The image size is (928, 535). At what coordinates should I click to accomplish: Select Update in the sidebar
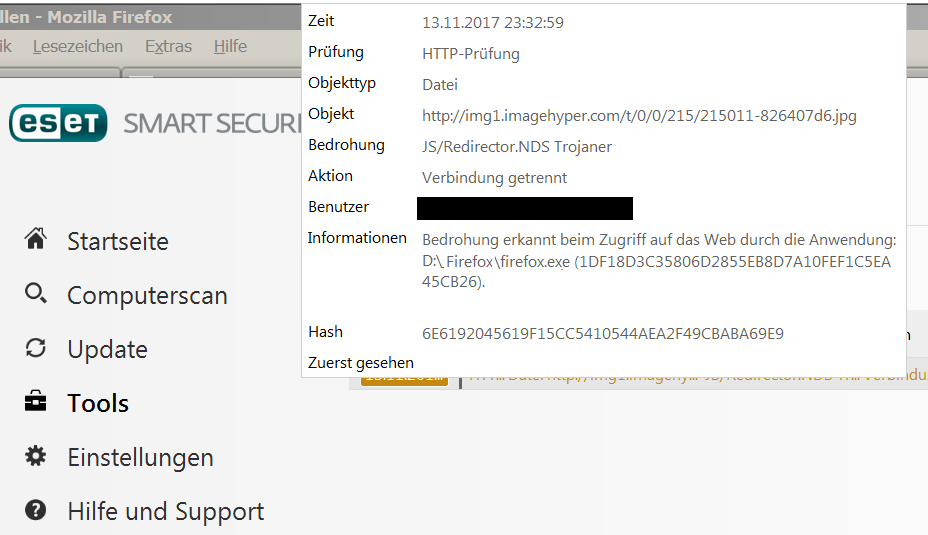(x=108, y=349)
